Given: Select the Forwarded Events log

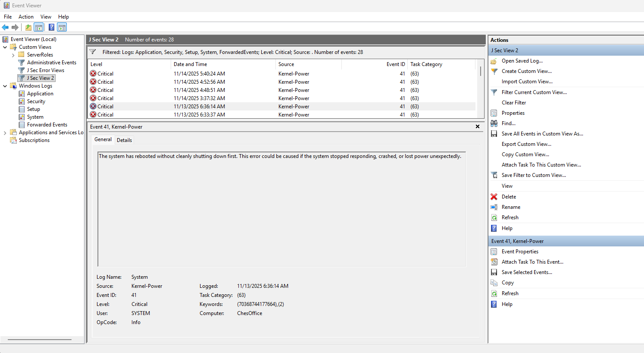Looking at the screenshot, I should click(43, 125).
